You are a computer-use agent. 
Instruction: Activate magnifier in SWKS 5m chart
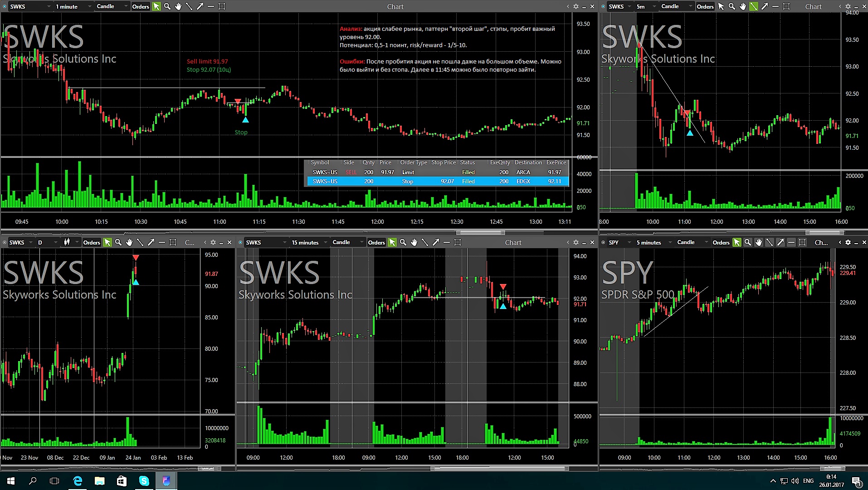point(732,6)
